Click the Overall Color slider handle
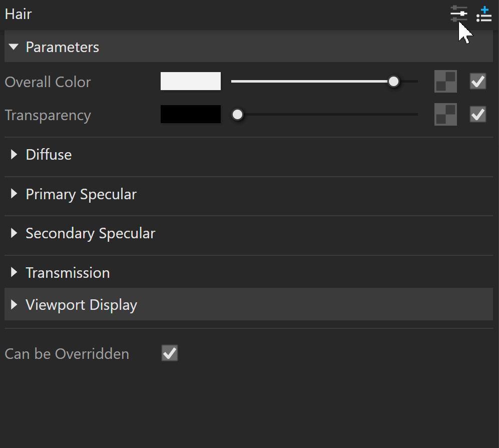Viewport: 499px width, 448px height. tap(394, 81)
